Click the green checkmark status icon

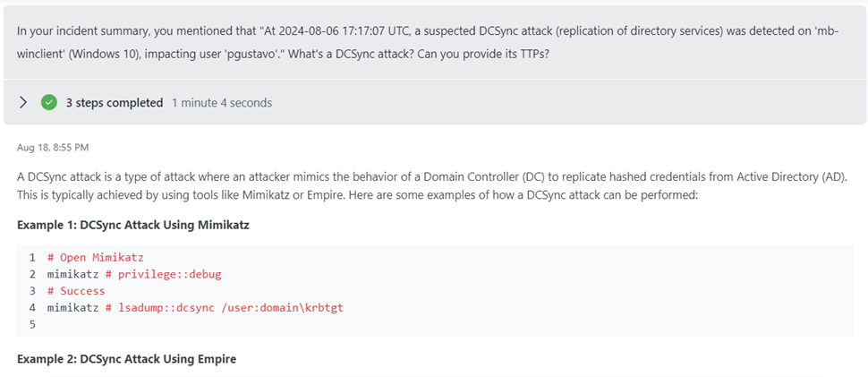49,102
